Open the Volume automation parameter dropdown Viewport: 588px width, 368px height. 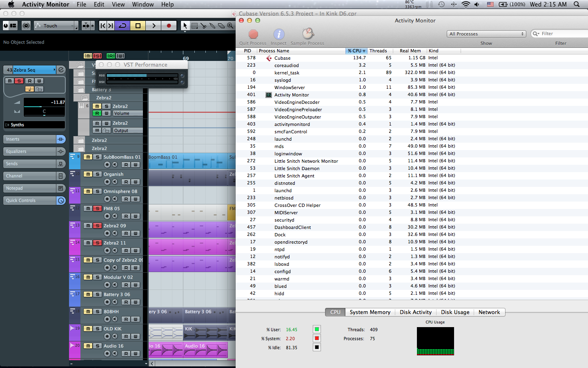coord(128,114)
